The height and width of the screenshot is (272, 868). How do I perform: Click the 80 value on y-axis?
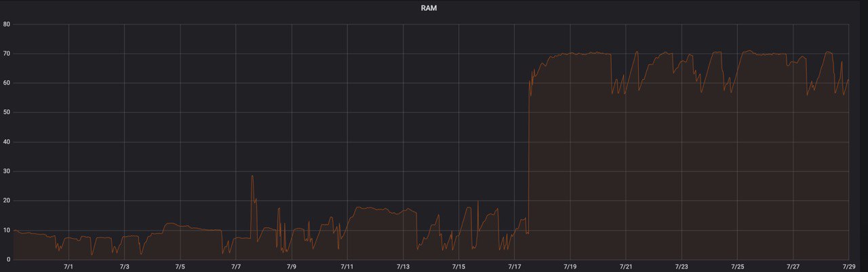(7, 24)
